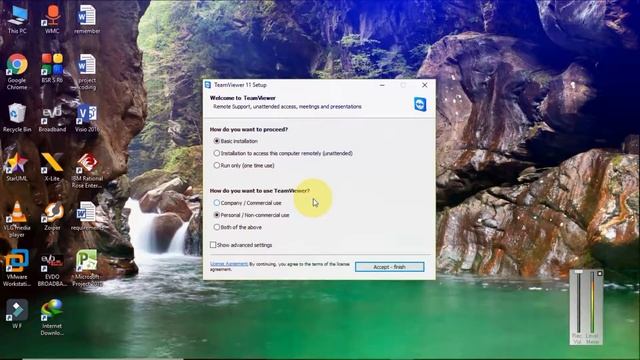
Task: Open the 'requirement' Word document icon
Action: coord(87,216)
